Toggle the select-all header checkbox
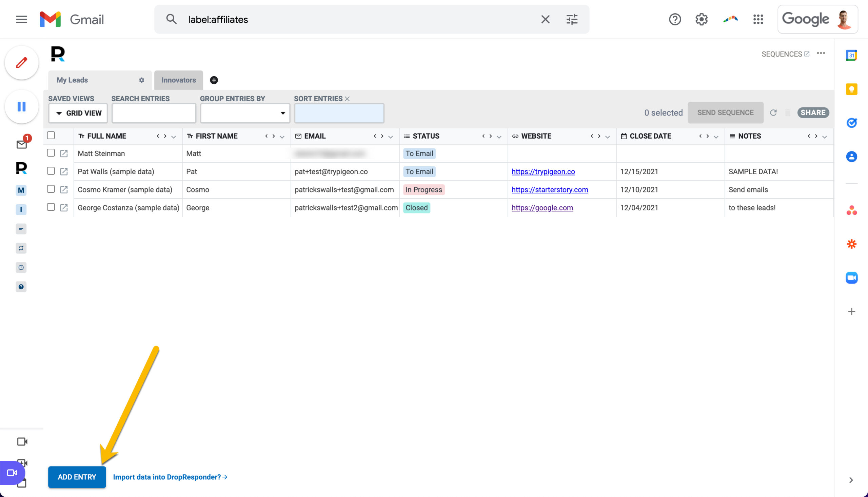 (x=51, y=136)
